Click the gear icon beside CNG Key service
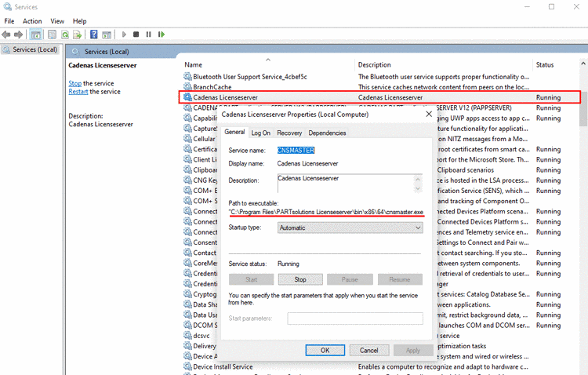 (x=187, y=180)
